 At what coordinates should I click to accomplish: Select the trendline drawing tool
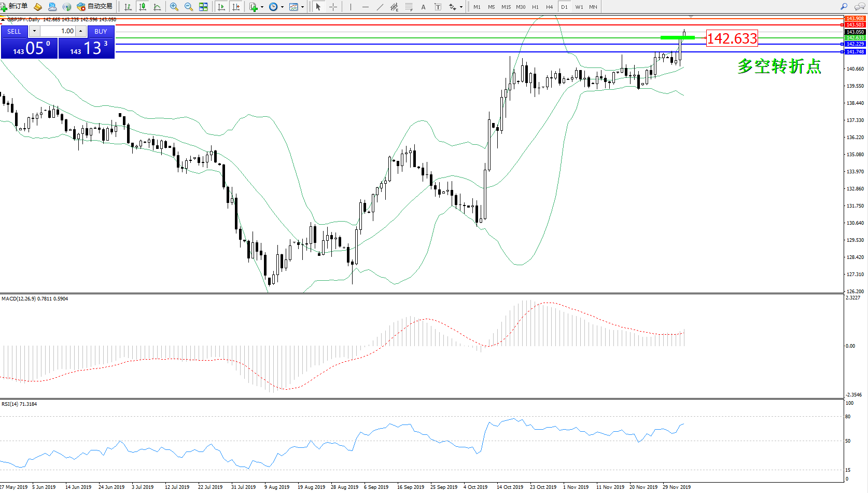click(x=380, y=7)
